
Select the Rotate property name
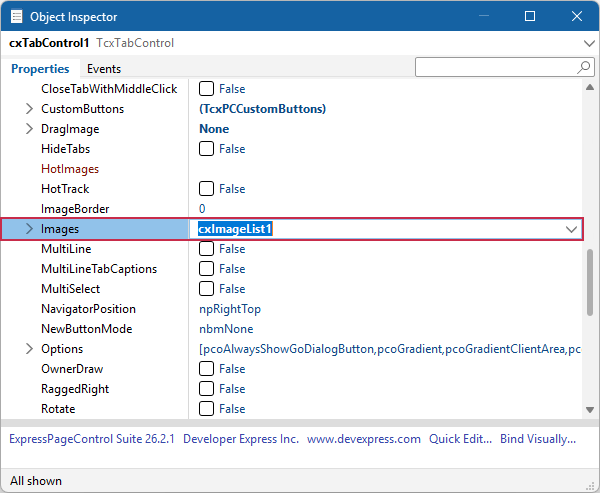[x=58, y=408]
